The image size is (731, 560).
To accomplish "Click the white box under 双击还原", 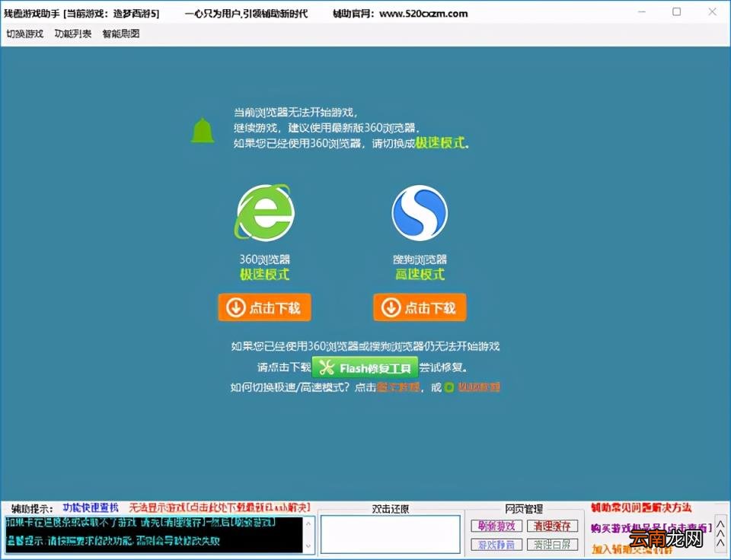I will point(390,534).
